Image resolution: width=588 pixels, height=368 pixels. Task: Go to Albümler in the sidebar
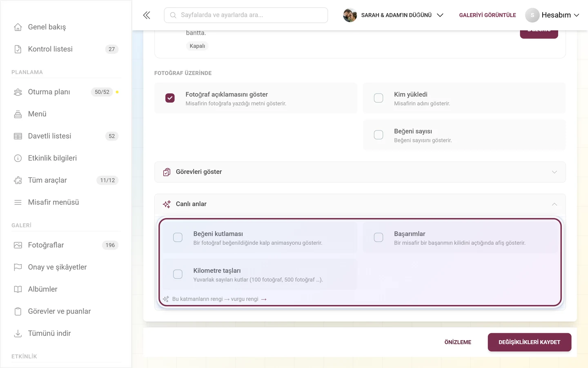(x=66, y=289)
